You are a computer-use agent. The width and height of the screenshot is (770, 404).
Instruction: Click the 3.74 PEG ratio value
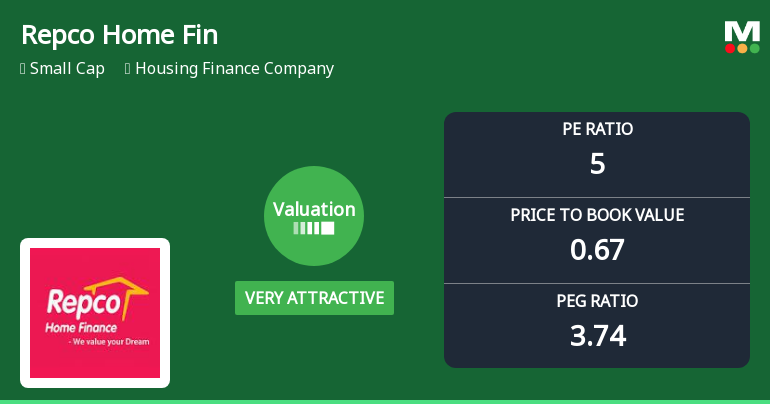tap(597, 335)
